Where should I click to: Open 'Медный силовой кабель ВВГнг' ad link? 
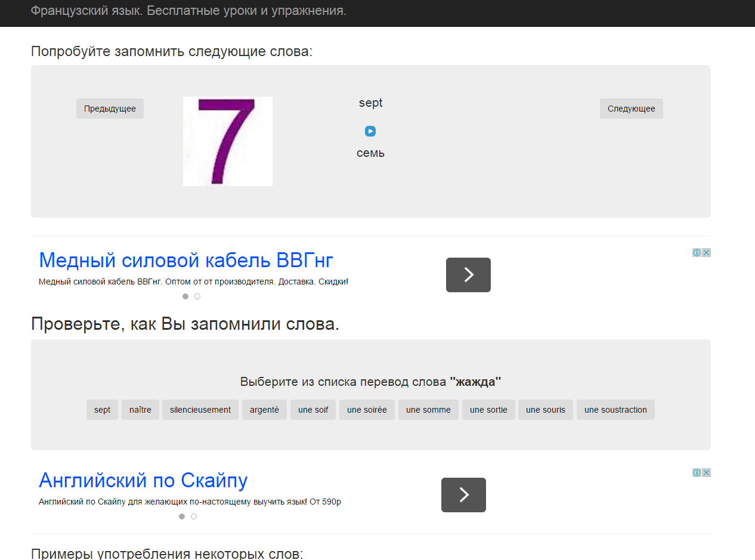click(186, 261)
